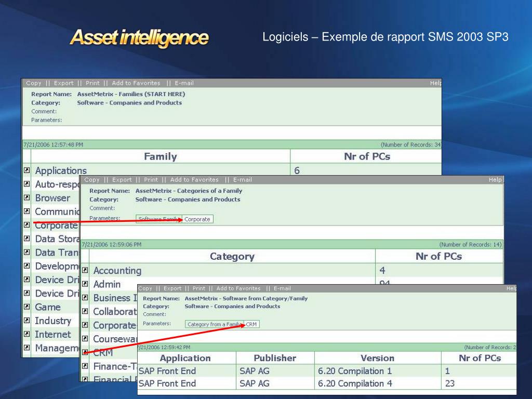Select the Browser family name
Screen dimensions: 532x399
point(52,198)
